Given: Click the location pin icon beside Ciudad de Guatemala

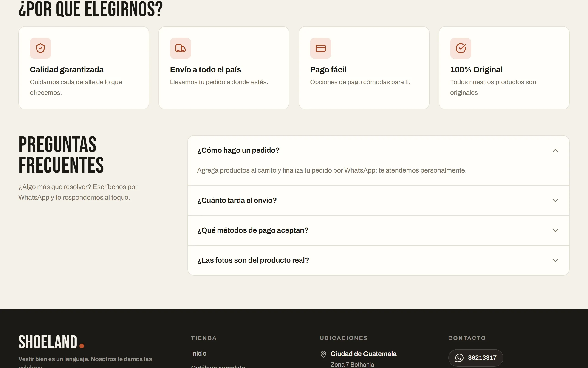Looking at the screenshot, I should pyautogui.click(x=323, y=354).
